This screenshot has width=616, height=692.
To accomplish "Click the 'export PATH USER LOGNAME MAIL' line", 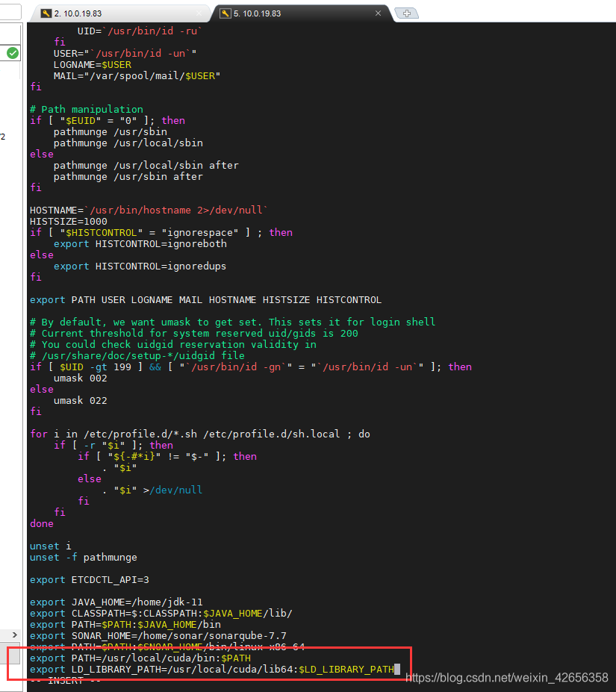I will 206,299.
